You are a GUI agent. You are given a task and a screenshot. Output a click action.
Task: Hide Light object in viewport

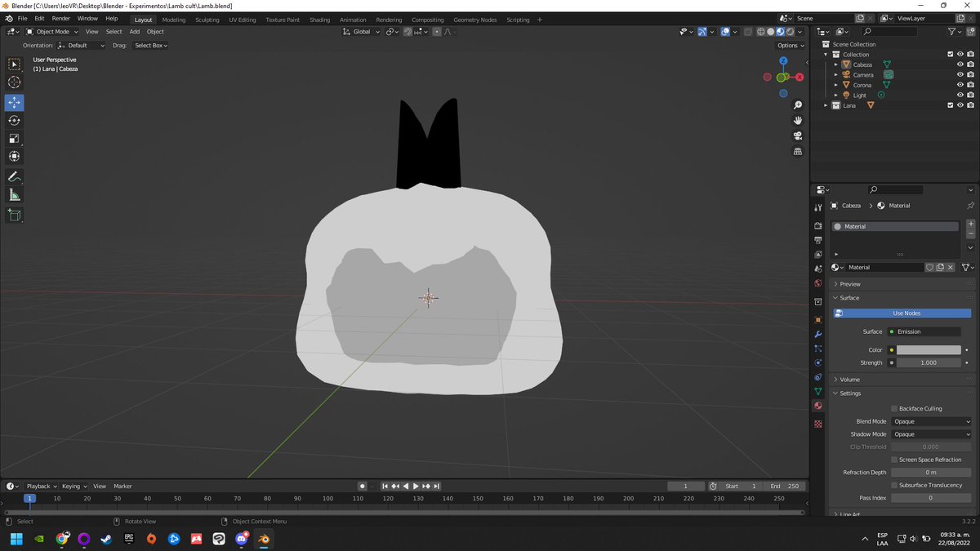[x=960, y=96]
